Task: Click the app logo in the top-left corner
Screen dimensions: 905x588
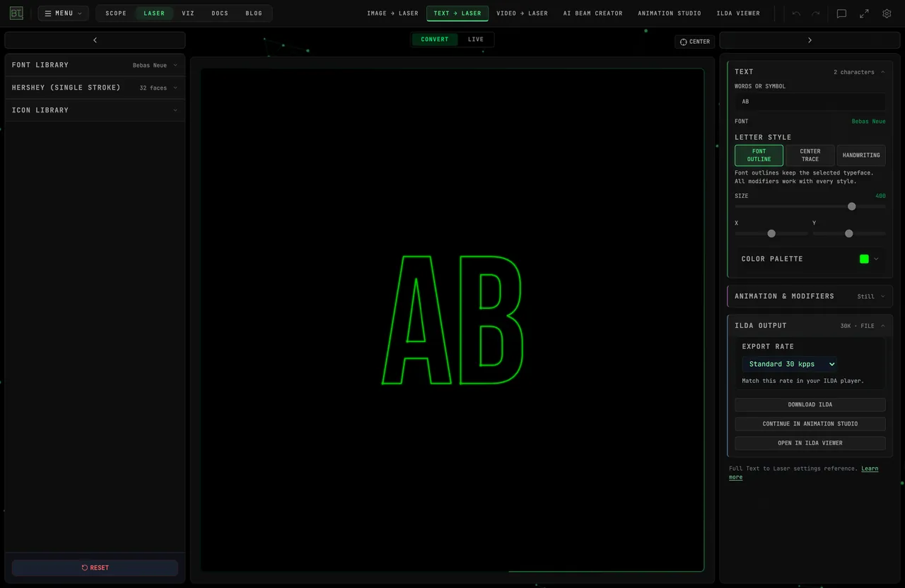Action: [16, 13]
